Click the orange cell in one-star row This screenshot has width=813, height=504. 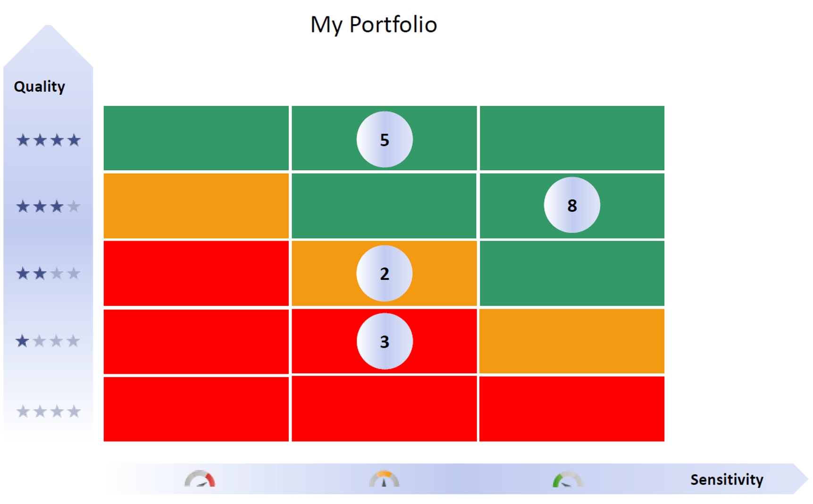coord(572,341)
